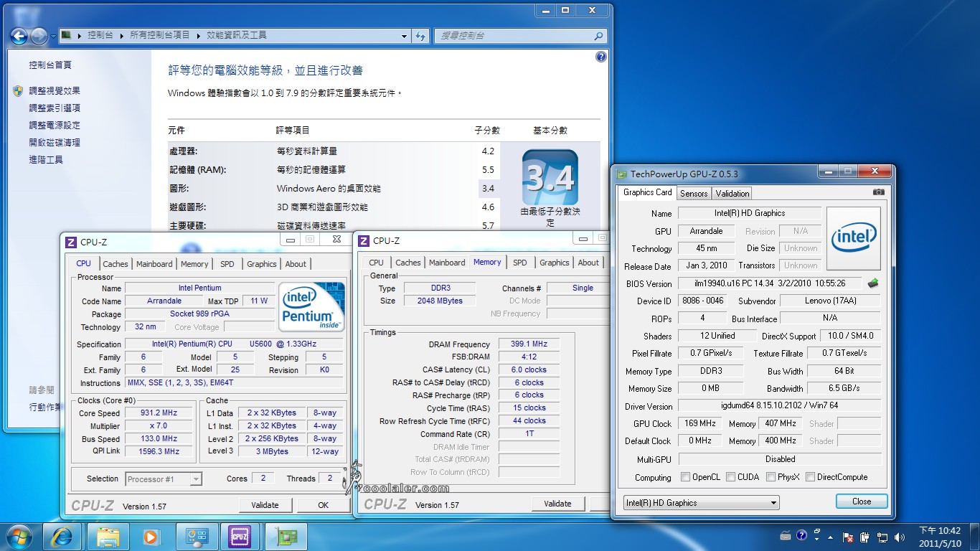
Task: Open the help question mark in Control Panel
Action: click(x=601, y=57)
